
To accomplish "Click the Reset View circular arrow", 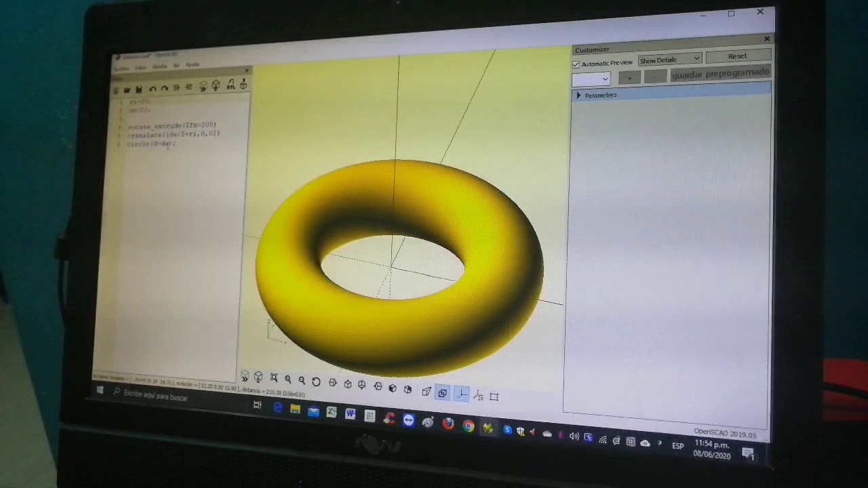I will [316, 382].
